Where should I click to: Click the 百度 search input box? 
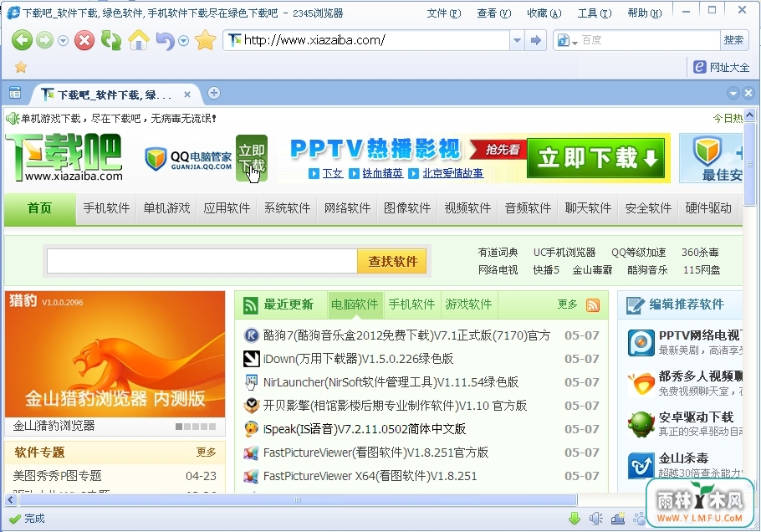coord(650,40)
